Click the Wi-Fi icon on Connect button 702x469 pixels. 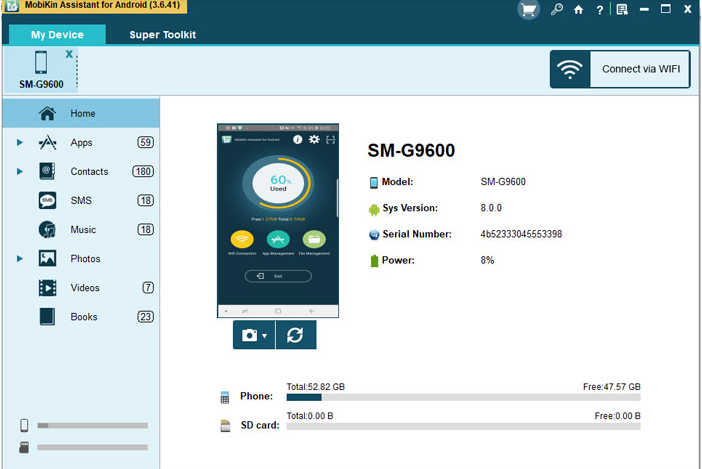(x=570, y=70)
